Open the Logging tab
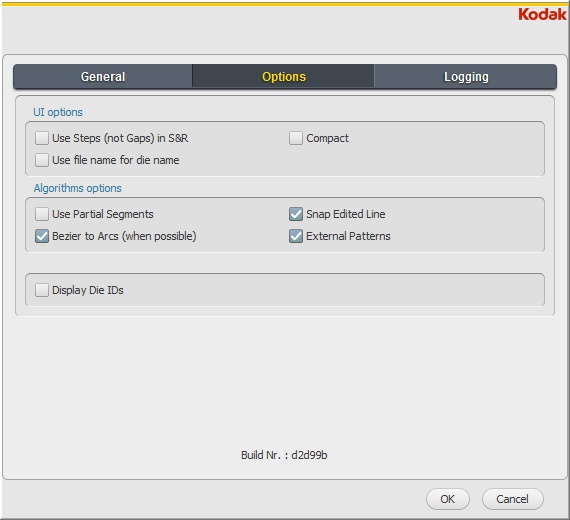 coord(466,77)
